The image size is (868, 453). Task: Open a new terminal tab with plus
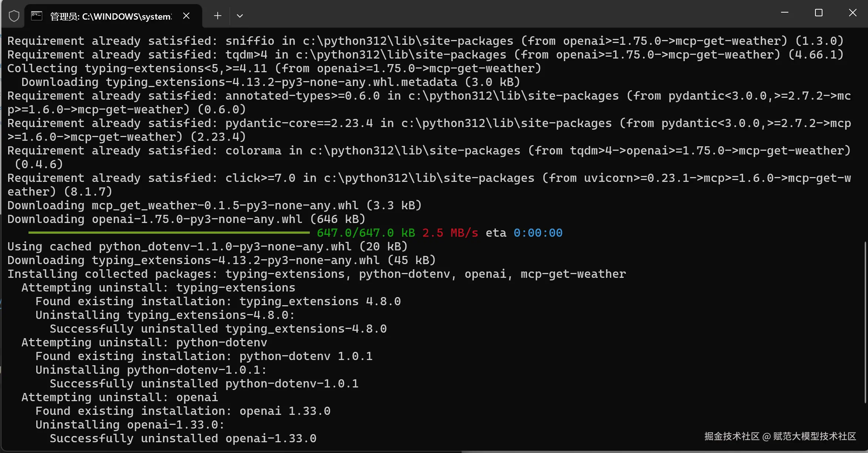tap(218, 16)
